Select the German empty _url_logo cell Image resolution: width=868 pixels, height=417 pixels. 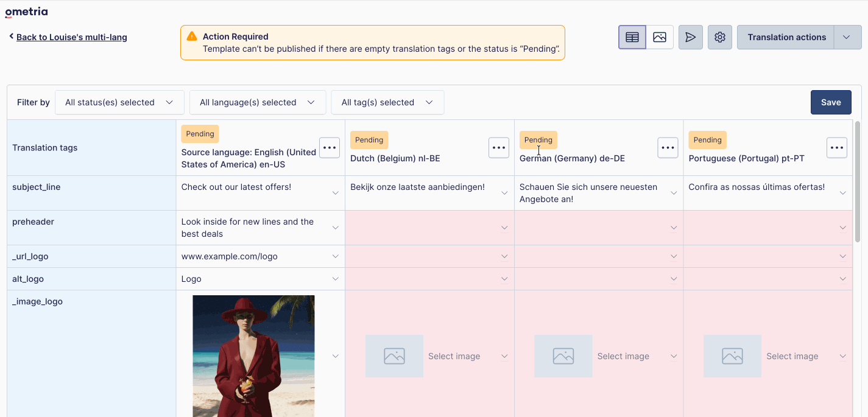(x=599, y=256)
